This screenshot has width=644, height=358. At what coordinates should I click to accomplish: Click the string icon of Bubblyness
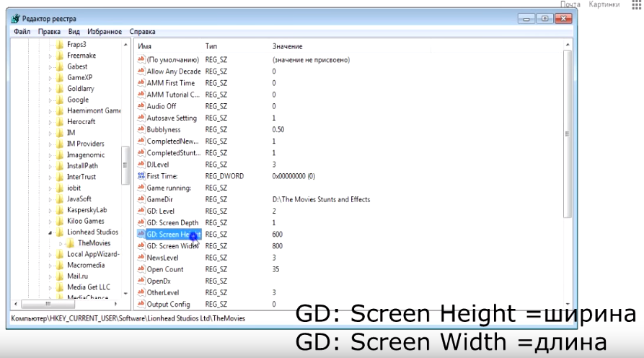click(141, 129)
